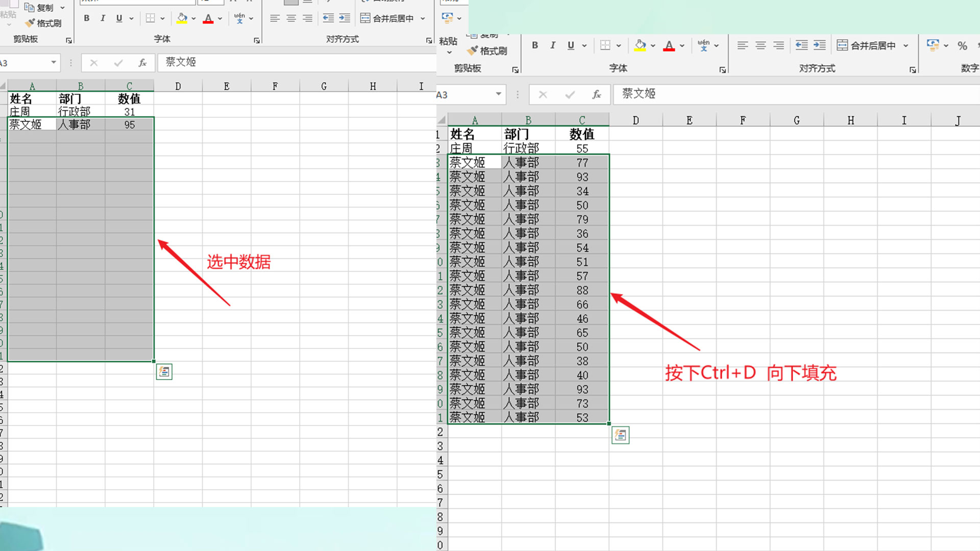
Task: Click yellow fill color button in right window
Action: coord(640,45)
